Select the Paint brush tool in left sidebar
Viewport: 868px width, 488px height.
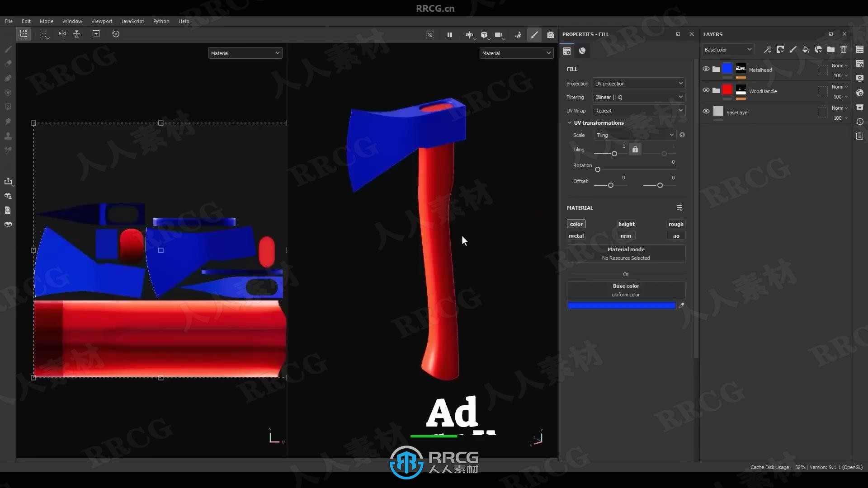(8, 49)
